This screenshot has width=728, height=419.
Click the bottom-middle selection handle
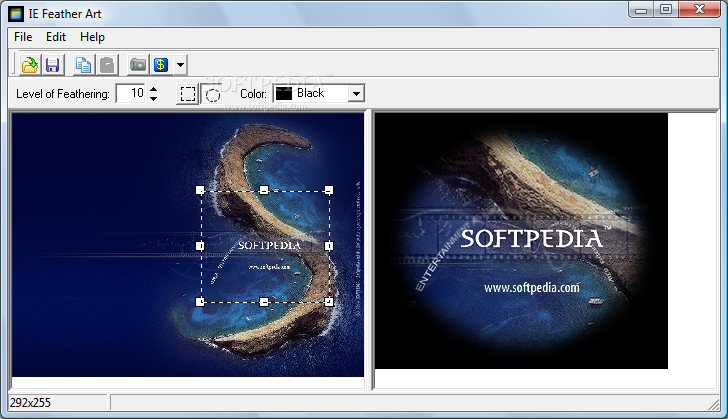pyautogui.click(x=264, y=302)
